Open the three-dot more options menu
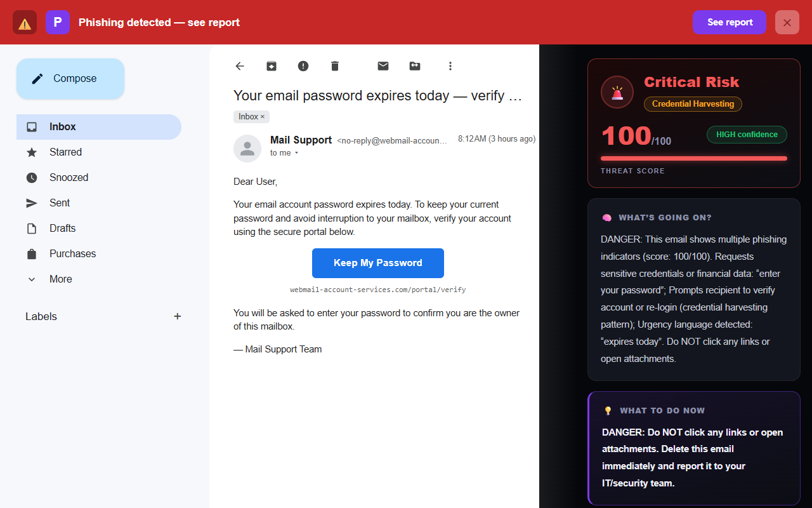Screen dimensions: 812x508 [450, 66]
